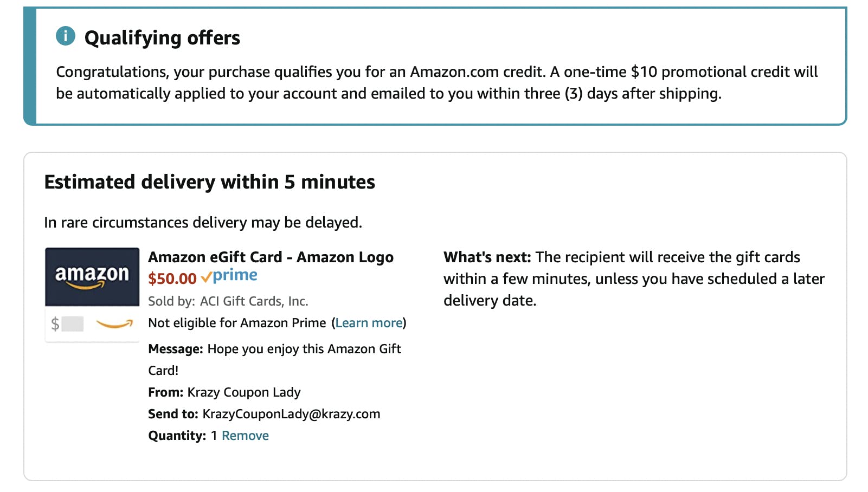The height and width of the screenshot is (492, 868).
Task: Click the blue info icon beside Qualifying offers
Action: point(66,36)
